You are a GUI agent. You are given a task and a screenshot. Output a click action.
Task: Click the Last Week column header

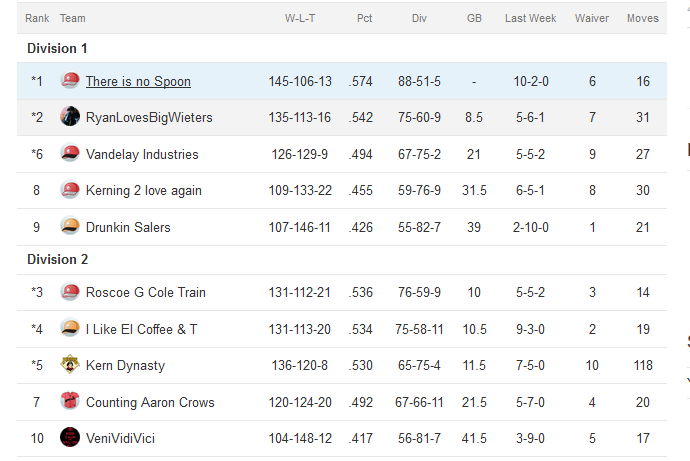coord(531,18)
